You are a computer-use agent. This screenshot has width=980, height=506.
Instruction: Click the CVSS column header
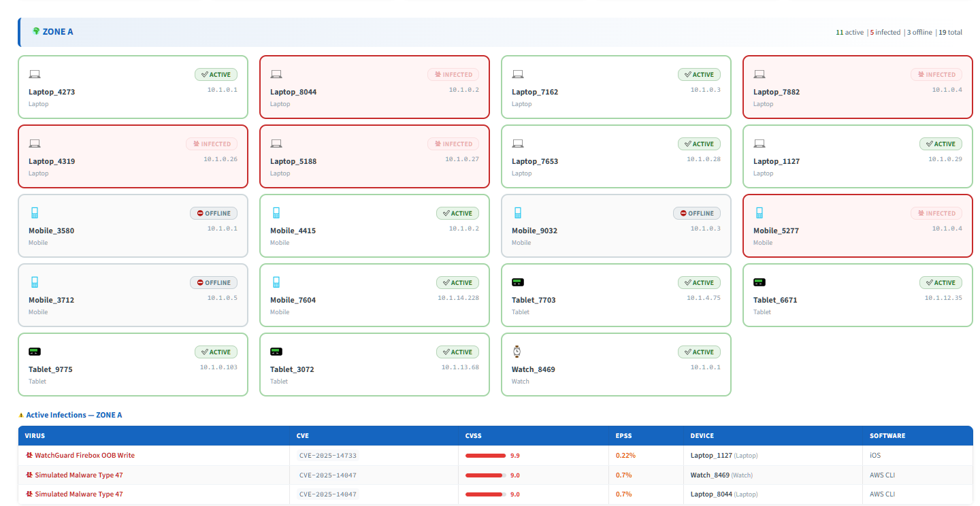474,436
